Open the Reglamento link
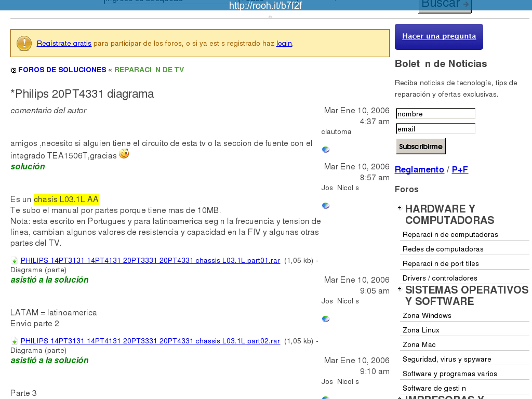532x399 pixels. [419, 169]
